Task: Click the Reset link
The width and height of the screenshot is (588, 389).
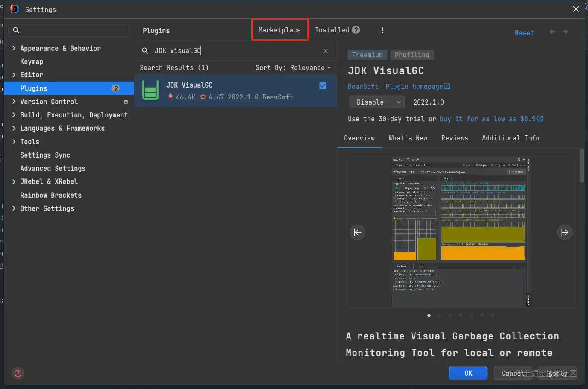Action: click(524, 33)
